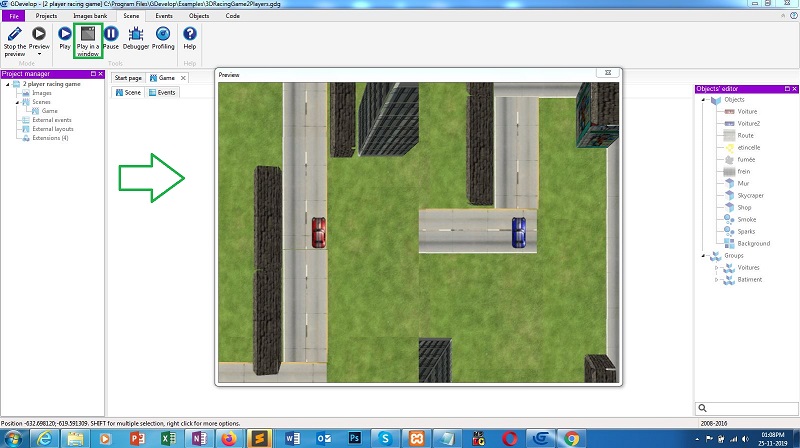Collapse the 2 player racing game node

pos(8,84)
